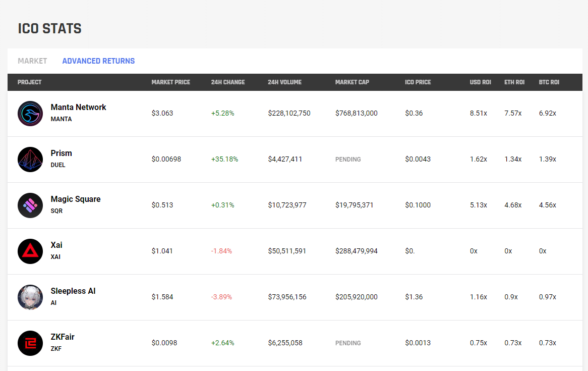Sort by ICO Price column header
588x371 pixels.
pos(418,82)
